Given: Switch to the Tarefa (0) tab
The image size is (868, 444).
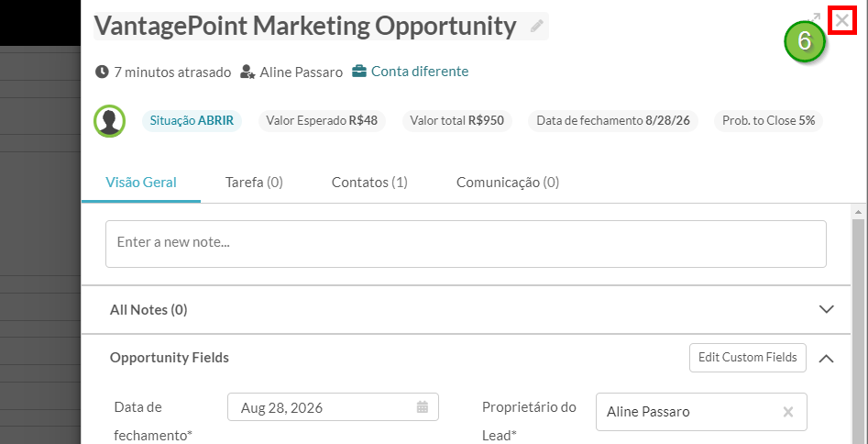Looking at the screenshot, I should pos(254,183).
